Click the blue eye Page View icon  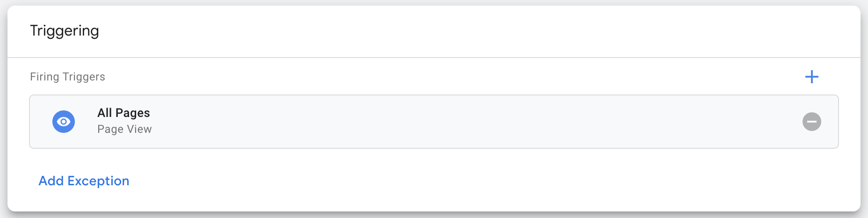64,122
